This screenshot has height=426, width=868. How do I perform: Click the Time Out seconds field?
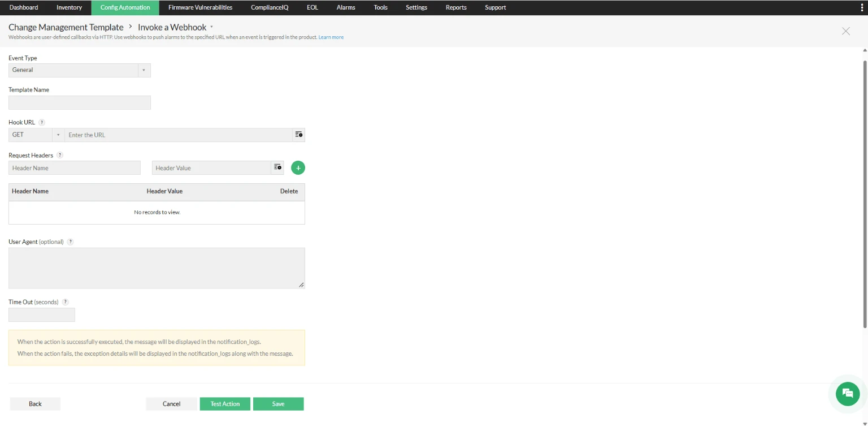(42, 315)
